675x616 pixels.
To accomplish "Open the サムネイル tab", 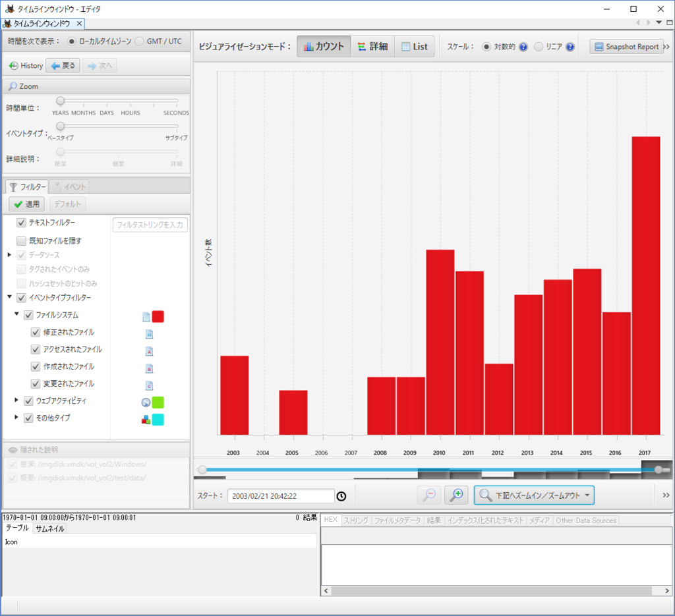I will [x=50, y=528].
